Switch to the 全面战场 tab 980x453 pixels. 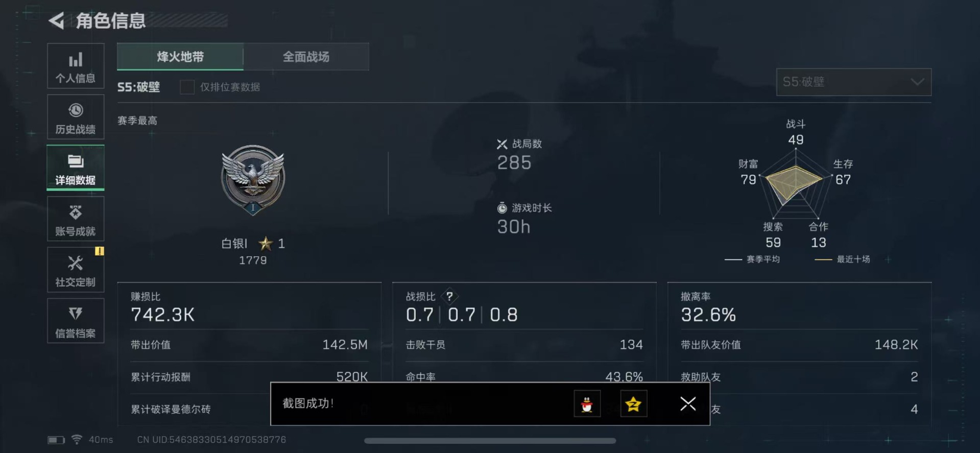point(306,57)
